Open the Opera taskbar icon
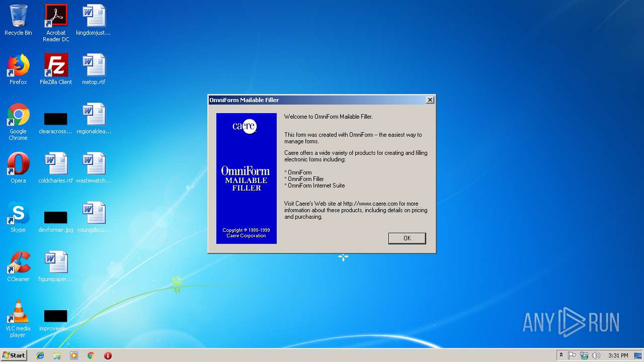 (x=108, y=355)
